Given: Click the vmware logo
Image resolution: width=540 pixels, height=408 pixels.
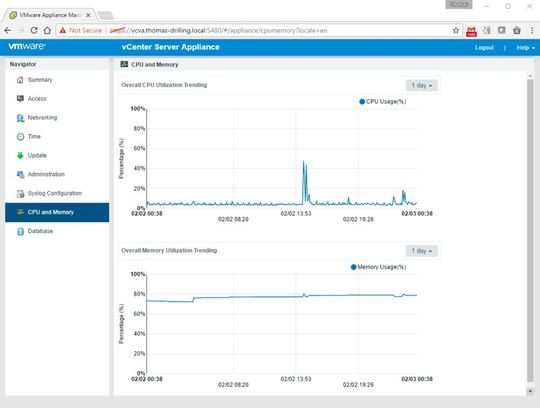Looking at the screenshot, I should (27, 46).
